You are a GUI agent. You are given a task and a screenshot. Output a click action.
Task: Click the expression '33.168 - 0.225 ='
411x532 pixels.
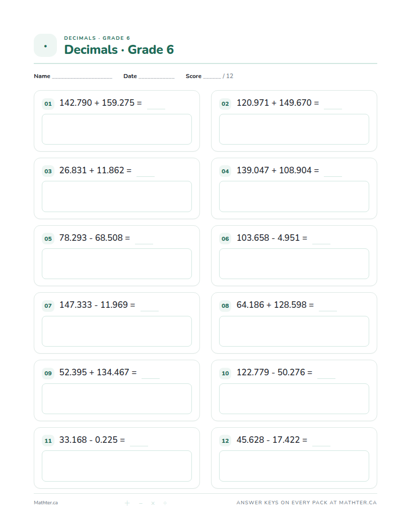click(92, 440)
